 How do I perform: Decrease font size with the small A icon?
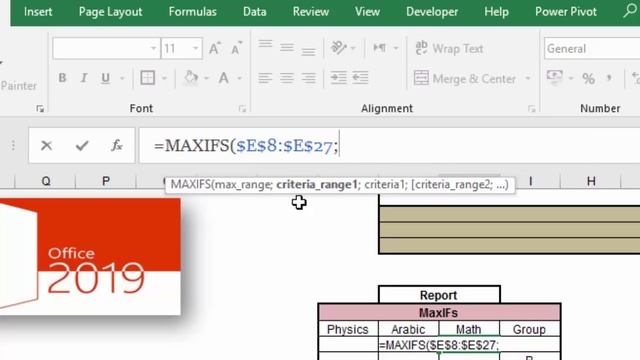(x=236, y=49)
